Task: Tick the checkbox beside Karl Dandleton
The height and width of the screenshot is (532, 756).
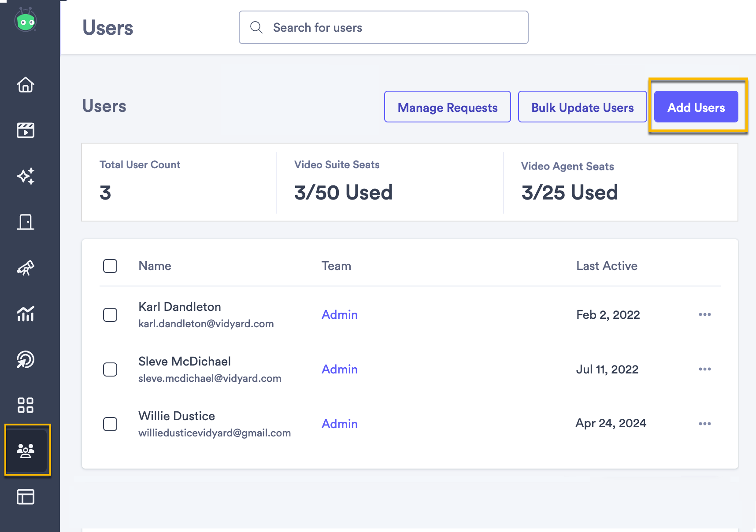Action: coord(110,314)
